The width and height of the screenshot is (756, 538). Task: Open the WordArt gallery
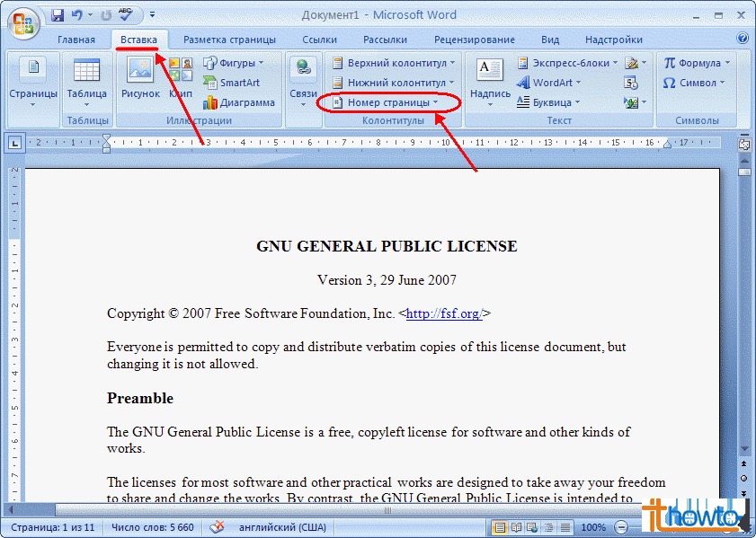coord(548,83)
